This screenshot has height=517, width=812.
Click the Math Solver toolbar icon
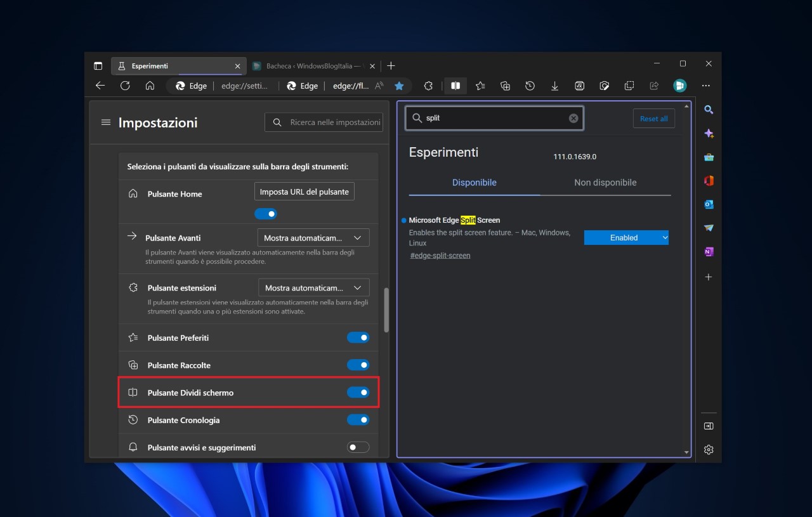579,86
